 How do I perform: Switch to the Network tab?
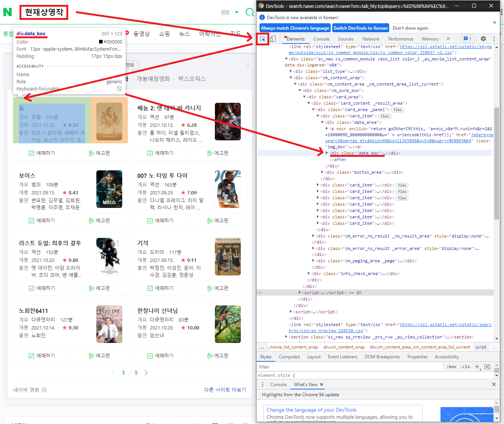(371, 39)
